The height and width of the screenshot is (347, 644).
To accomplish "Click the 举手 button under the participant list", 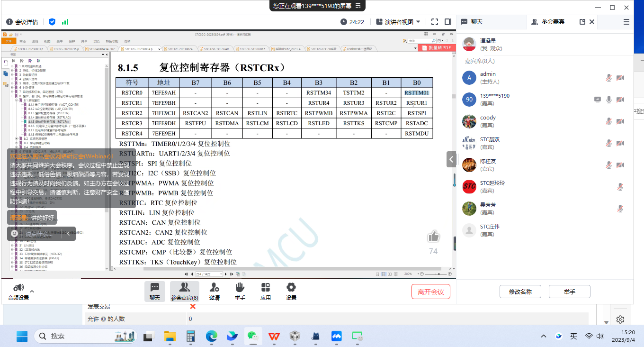I will coord(570,292).
